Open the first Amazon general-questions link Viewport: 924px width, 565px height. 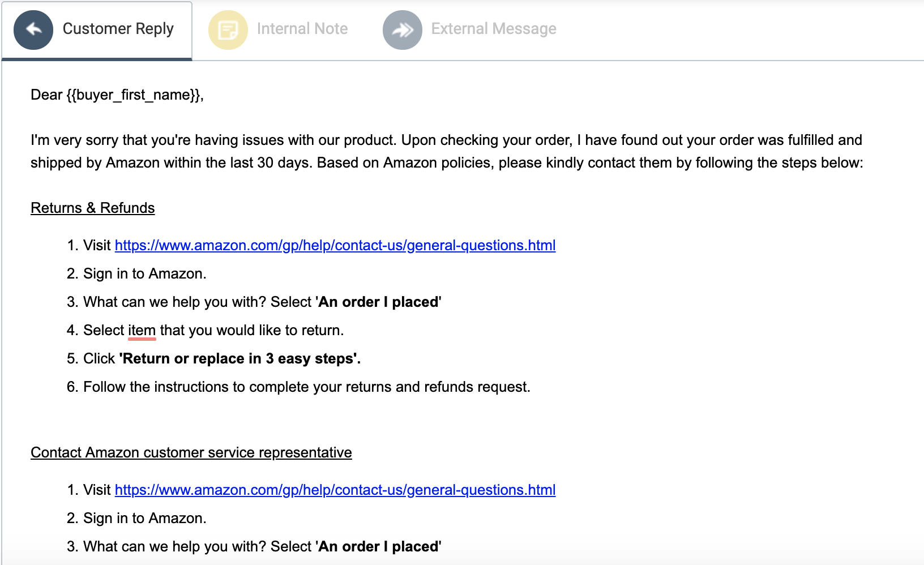pyautogui.click(x=335, y=246)
